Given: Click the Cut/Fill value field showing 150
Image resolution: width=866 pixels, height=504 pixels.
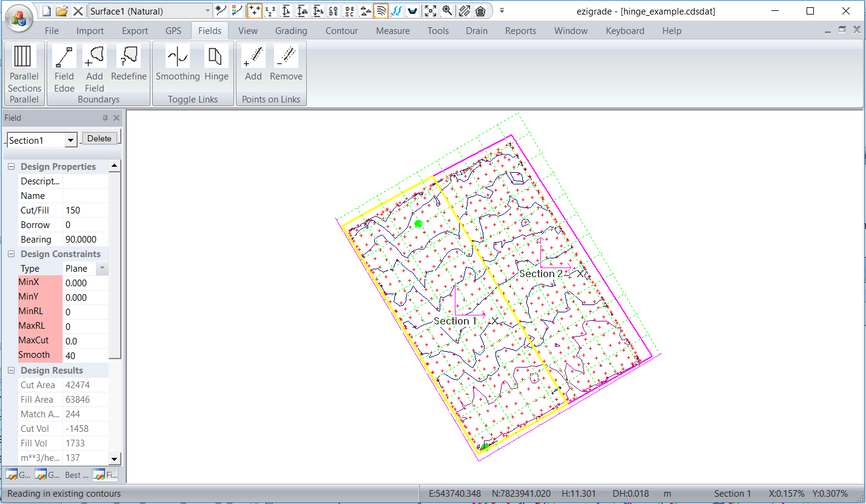Looking at the screenshot, I should (85, 210).
